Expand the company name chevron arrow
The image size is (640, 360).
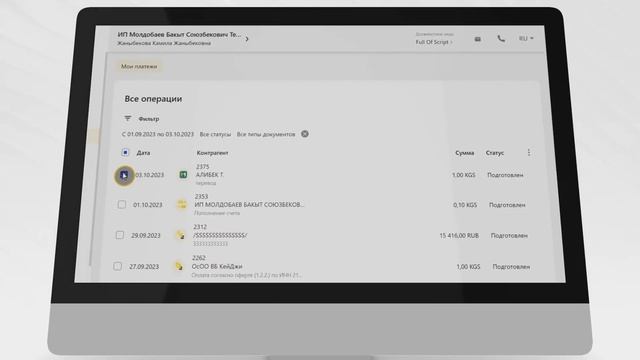[x=247, y=39]
